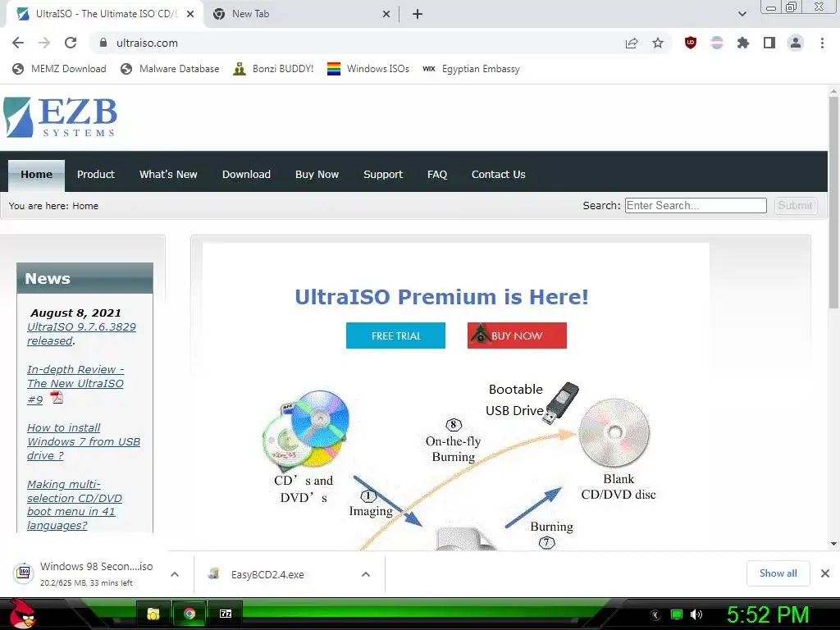
Task: Show all downloads
Action: [778, 573]
